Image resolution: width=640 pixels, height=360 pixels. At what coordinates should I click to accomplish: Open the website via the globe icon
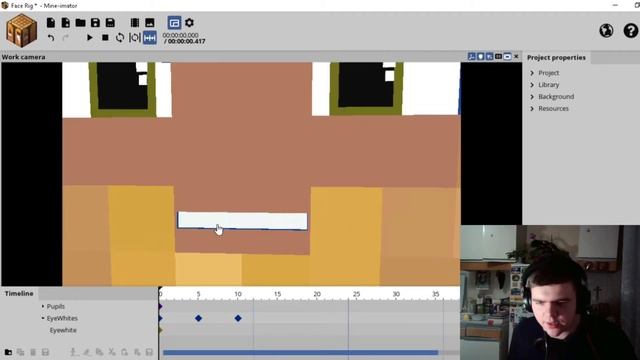click(606, 31)
